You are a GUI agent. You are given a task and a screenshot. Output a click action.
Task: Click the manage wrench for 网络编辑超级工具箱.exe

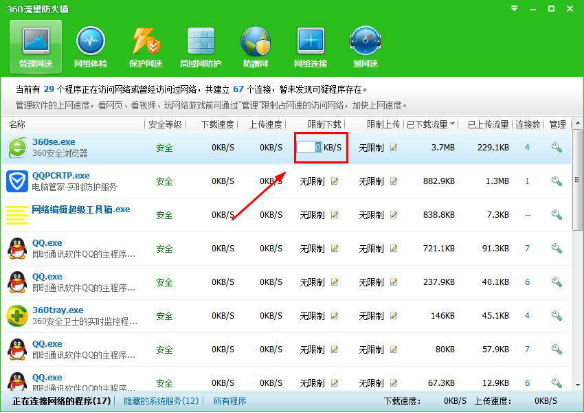coord(556,215)
